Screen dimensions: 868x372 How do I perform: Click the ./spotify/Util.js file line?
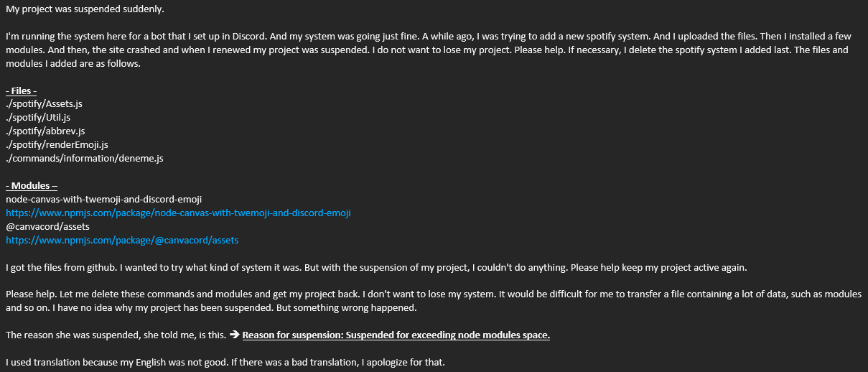38,117
